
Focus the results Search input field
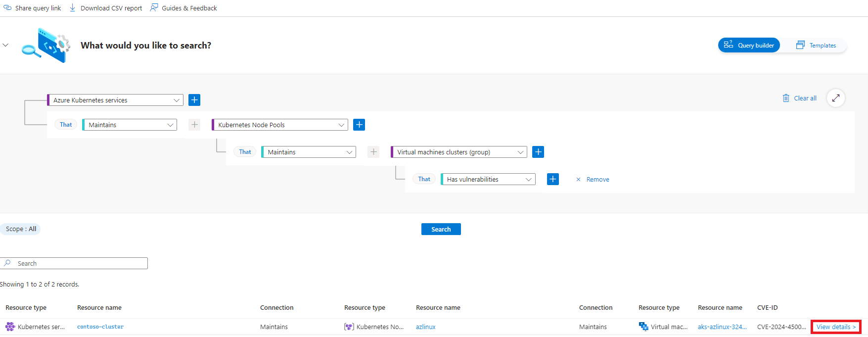[x=74, y=263]
